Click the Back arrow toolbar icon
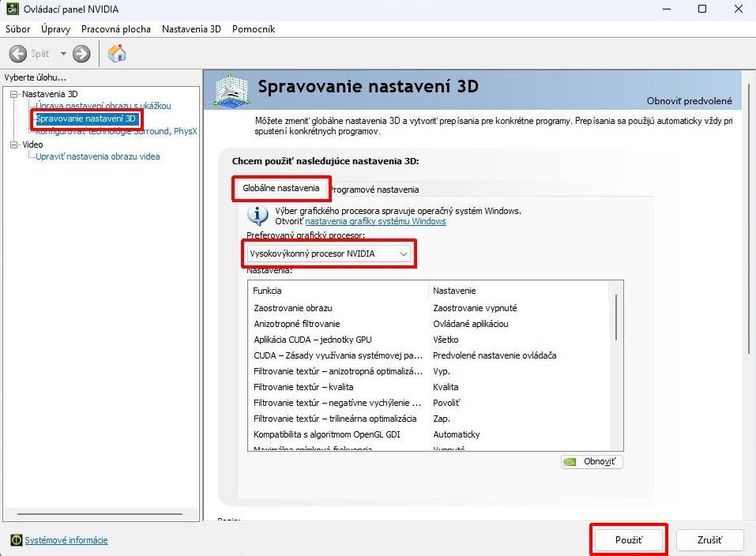756x556 pixels. coord(18,54)
